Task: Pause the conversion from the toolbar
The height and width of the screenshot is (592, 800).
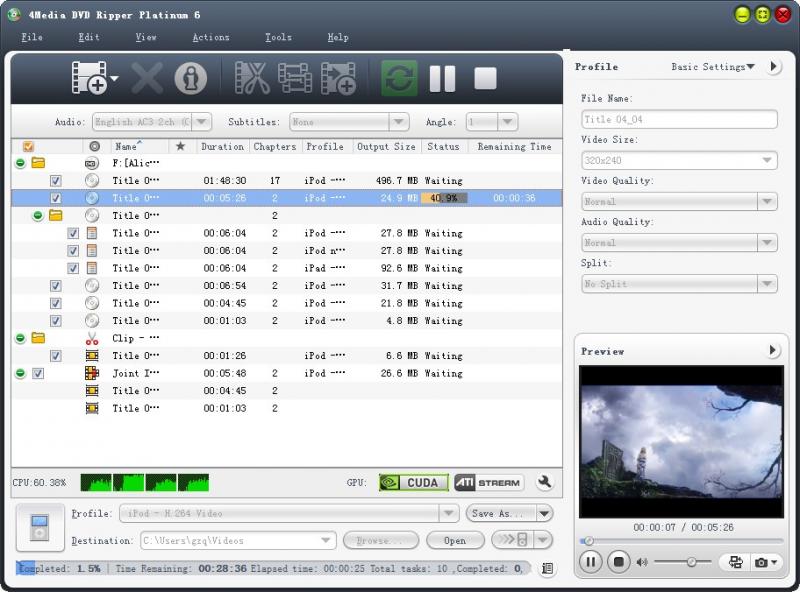Action: pyautogui.click(x=442, y=78)
